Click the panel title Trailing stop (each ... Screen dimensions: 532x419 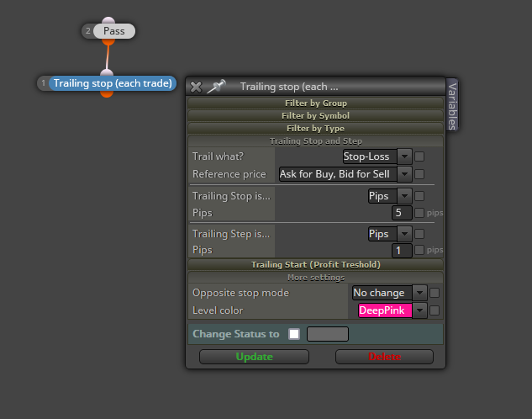pyautogui.click(x=289, y=87)
